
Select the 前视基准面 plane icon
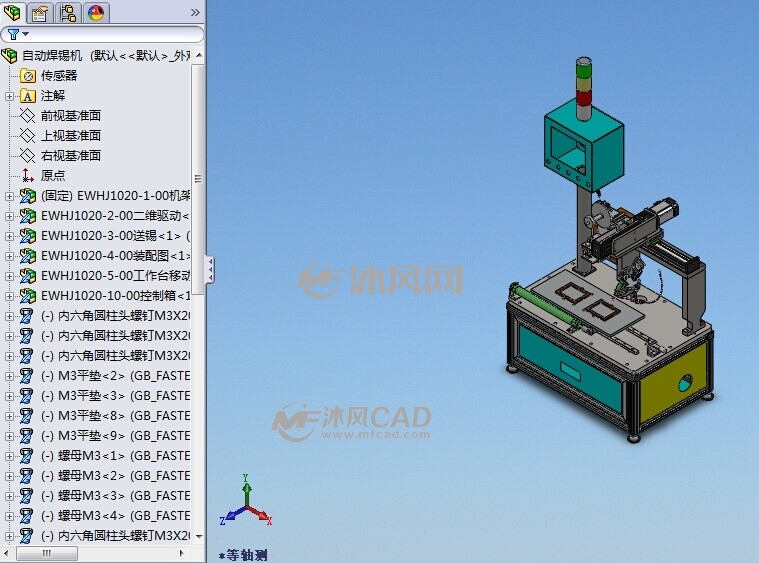click(x=28, y=116)
